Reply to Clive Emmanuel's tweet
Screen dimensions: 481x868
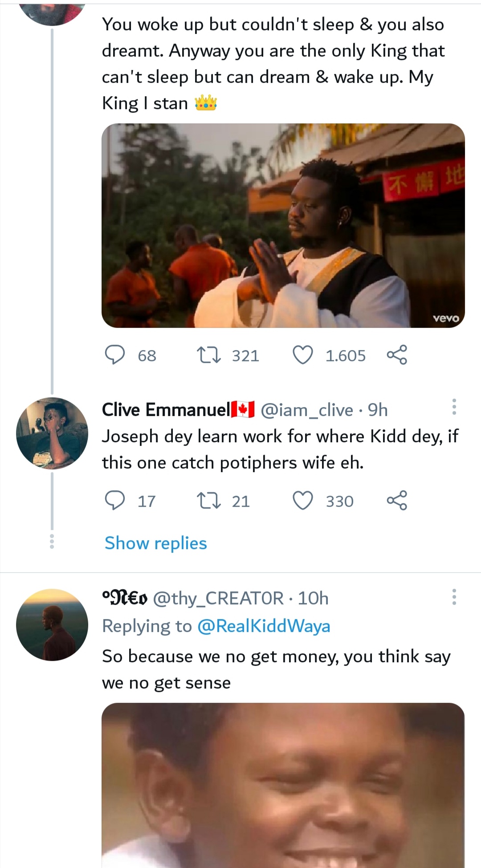pos(114,501)
